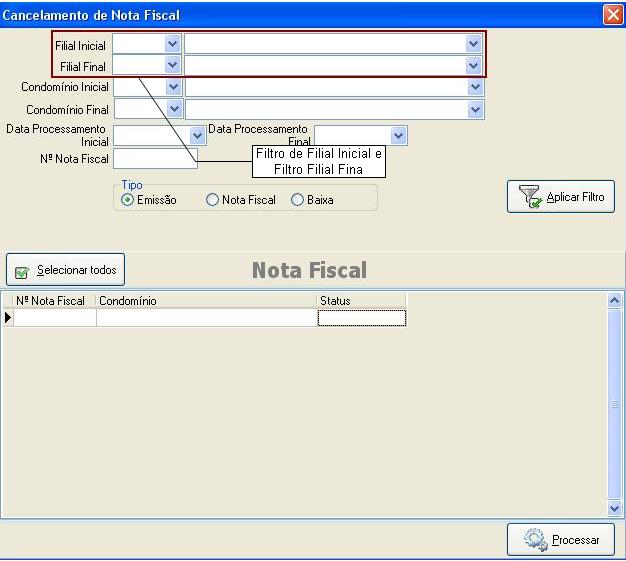Click the Aplicar Filtro funnel button

(561, 197)
